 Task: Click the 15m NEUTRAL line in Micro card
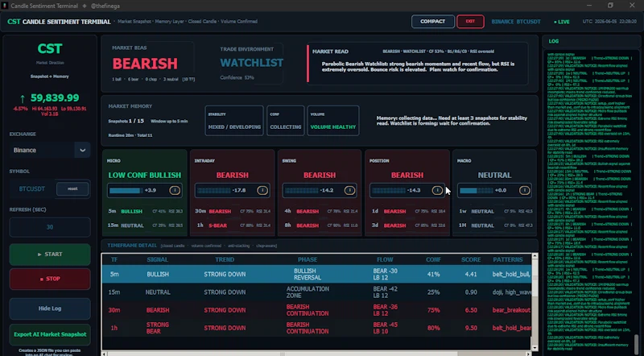146,226
